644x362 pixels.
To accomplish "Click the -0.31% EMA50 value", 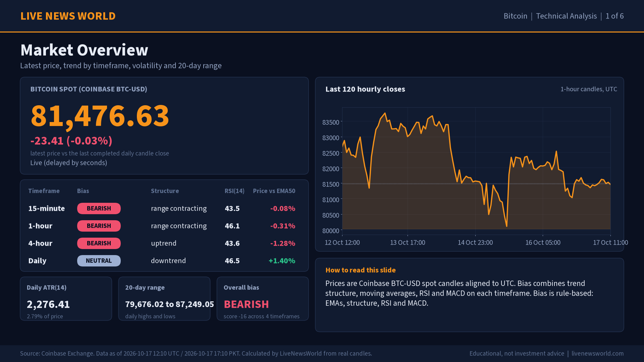I will (x=283, y=226).
